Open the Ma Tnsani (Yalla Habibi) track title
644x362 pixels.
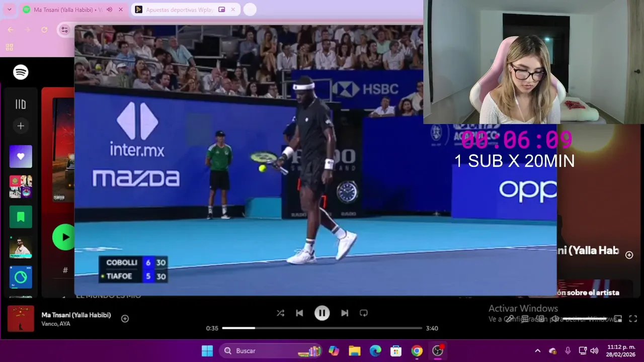(76, 315)
